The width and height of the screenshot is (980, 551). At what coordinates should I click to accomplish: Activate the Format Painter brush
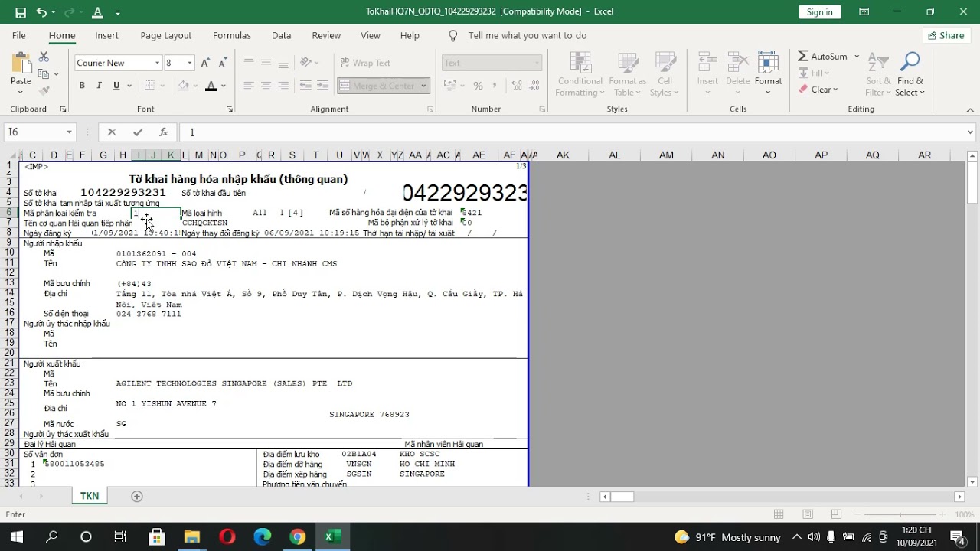click(44, 90)
